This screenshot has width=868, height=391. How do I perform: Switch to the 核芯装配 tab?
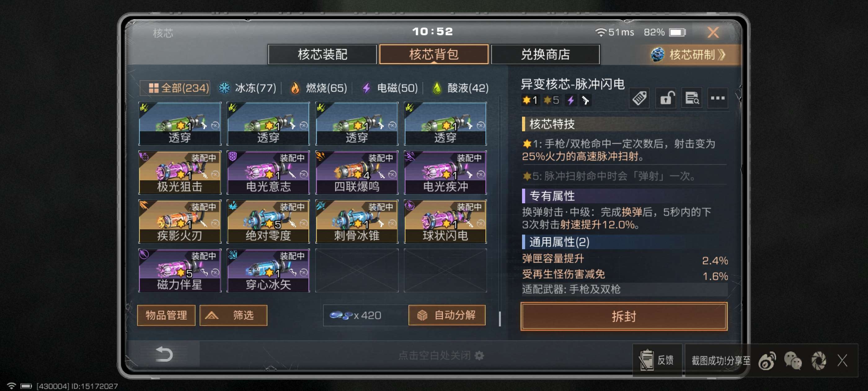(x=322, y=54)
